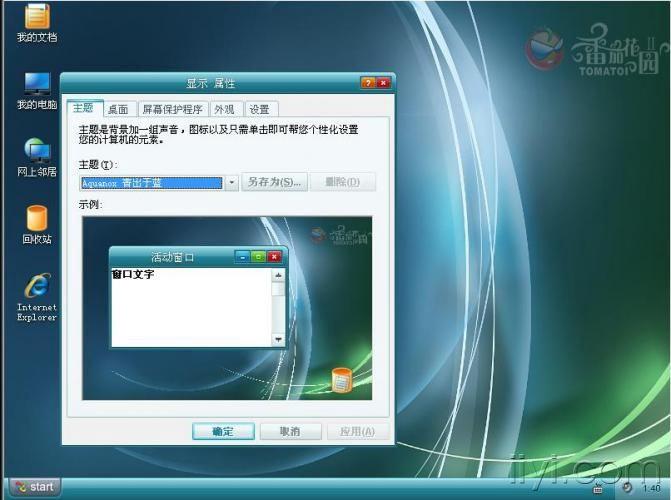The image size is (671, 500).
Task: Click the help question mark button in dialog title bar
Action: (x=368, y=83)
